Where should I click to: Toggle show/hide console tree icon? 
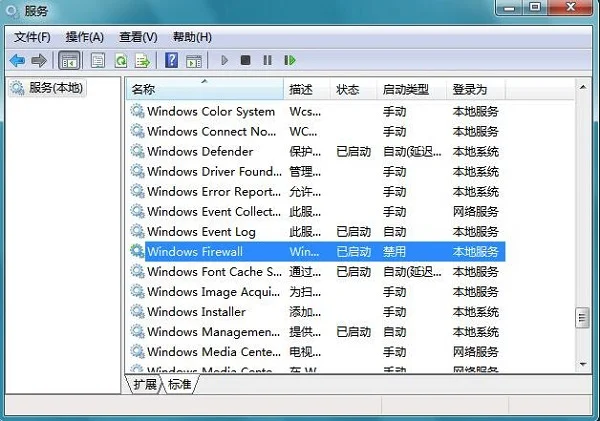[69, 60]
